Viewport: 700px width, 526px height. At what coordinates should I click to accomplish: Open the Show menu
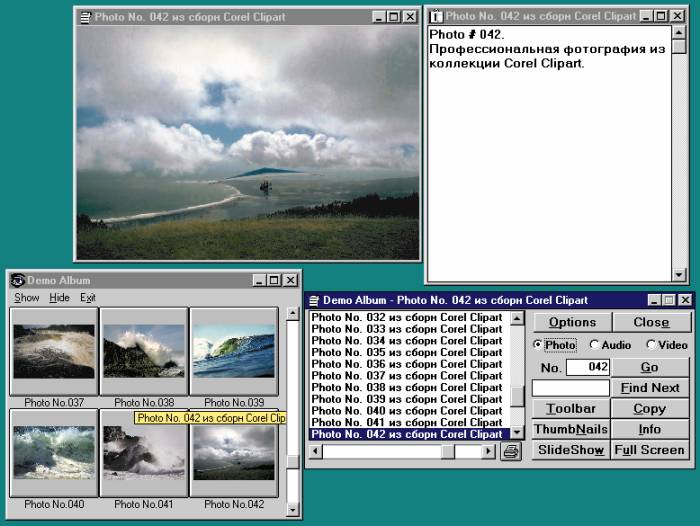click(27, 298)
